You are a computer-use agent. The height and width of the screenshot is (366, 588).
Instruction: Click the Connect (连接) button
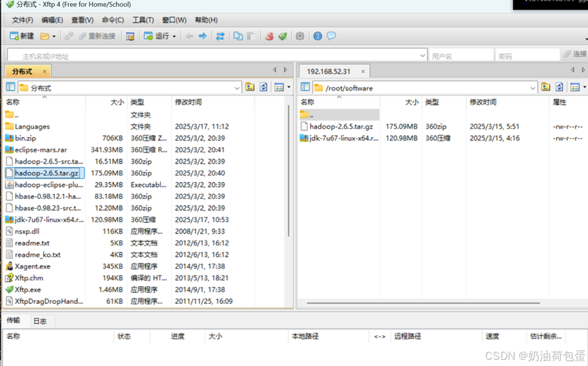(575, 54)
